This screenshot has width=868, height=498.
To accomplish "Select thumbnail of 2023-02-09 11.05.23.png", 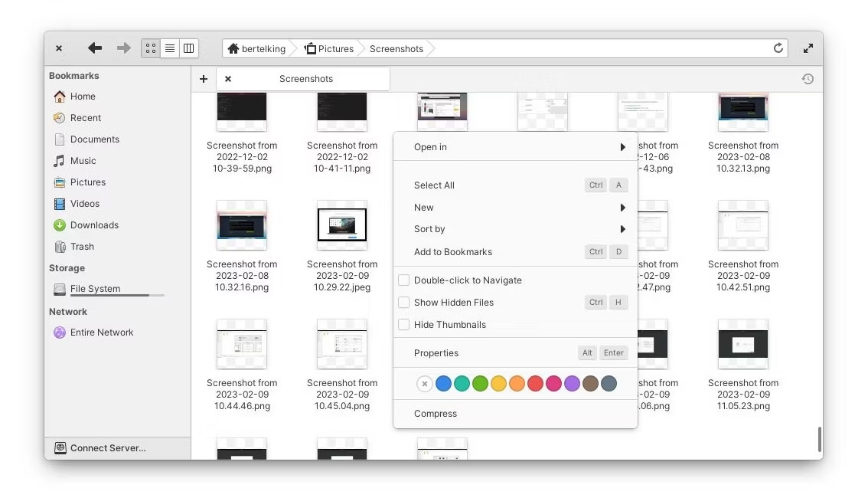I will pyautogui.click(x=743, y=344).
